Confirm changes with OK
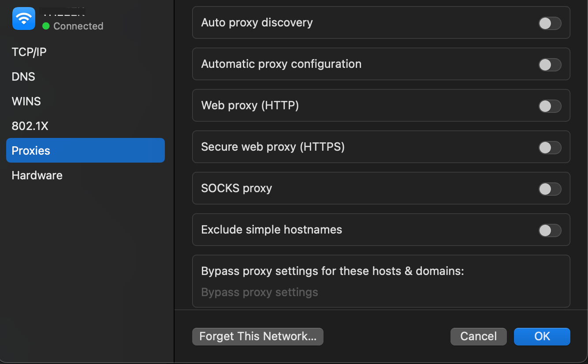Screen dimensions: 588x364 click(542, 336)
